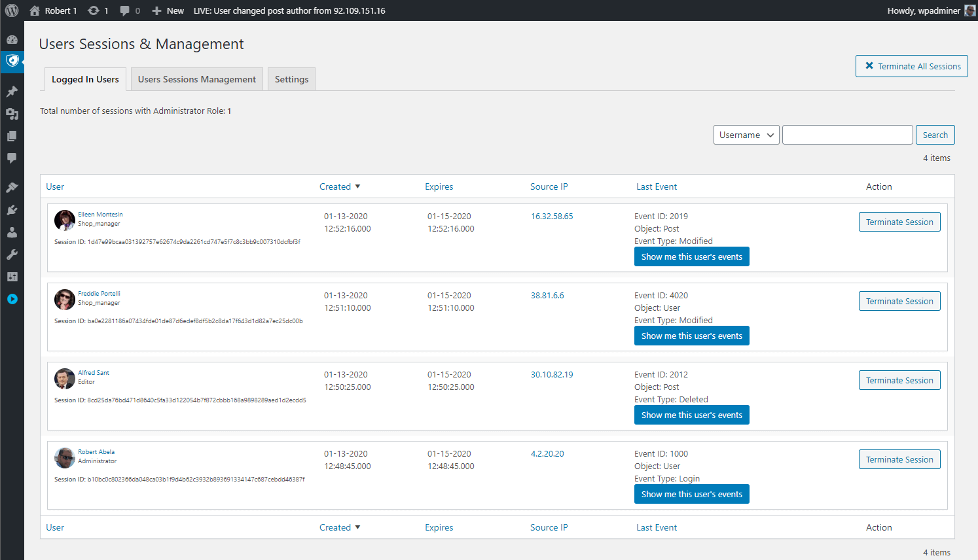Open the Users sidebar icon
978x560 pixels.
tap(12, 232)
